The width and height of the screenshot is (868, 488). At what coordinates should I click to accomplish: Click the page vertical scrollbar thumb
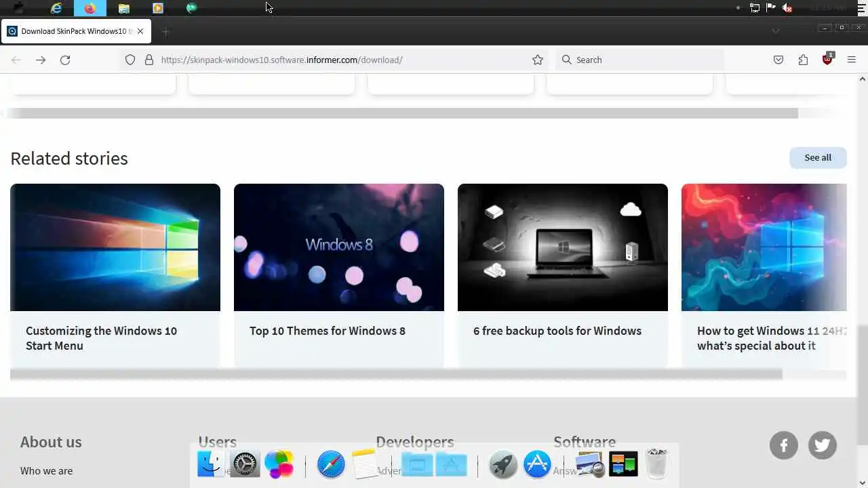tap(862, 385)
